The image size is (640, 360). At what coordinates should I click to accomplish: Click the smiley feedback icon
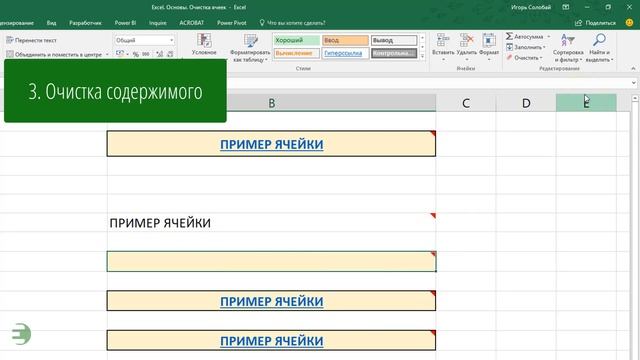[x=629, y=23]
